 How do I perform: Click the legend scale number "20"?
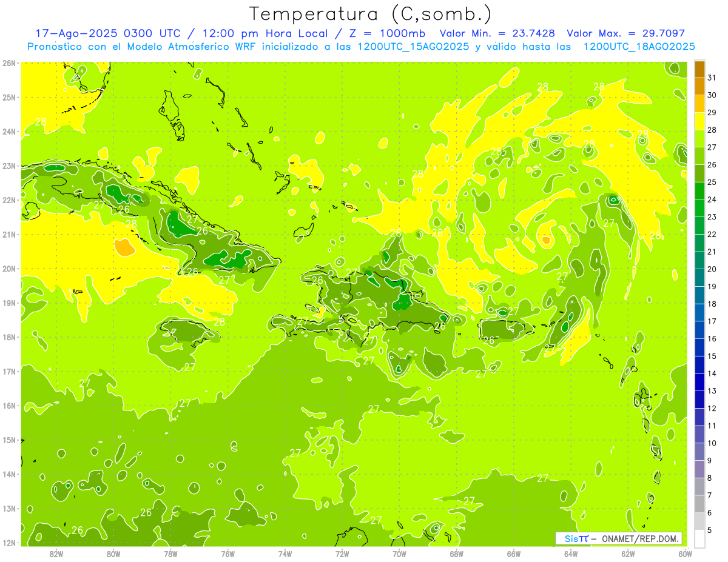(x=712, y=269)
